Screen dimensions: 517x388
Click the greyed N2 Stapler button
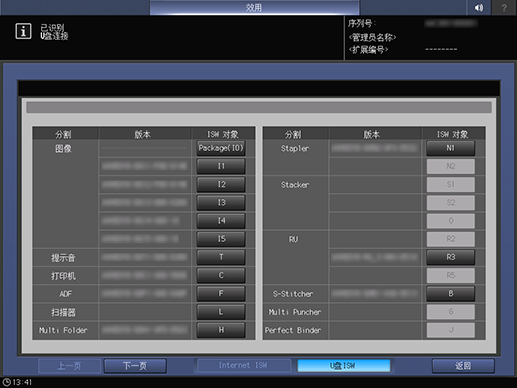pos(451,166)
